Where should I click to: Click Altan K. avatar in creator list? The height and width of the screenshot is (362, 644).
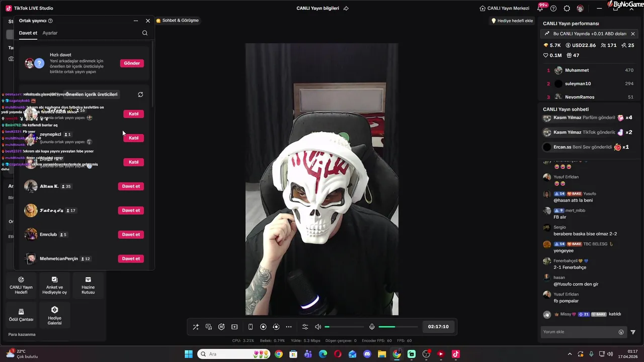(31, 186)
